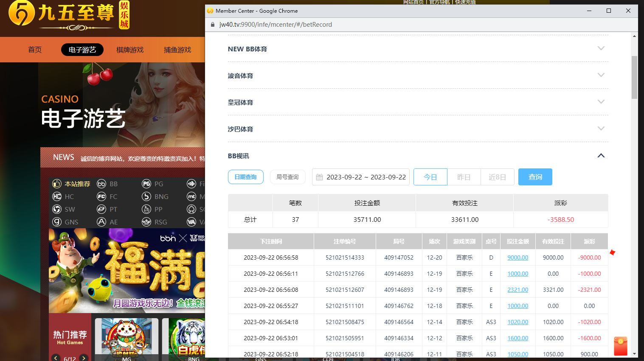644x361 pixels.
Task: Select the SW provider icon
Action: (x=57, y=209)
